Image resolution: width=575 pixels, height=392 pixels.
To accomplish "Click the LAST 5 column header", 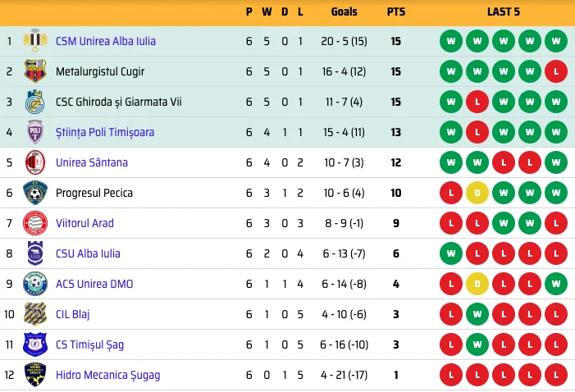I will [503, 12].
